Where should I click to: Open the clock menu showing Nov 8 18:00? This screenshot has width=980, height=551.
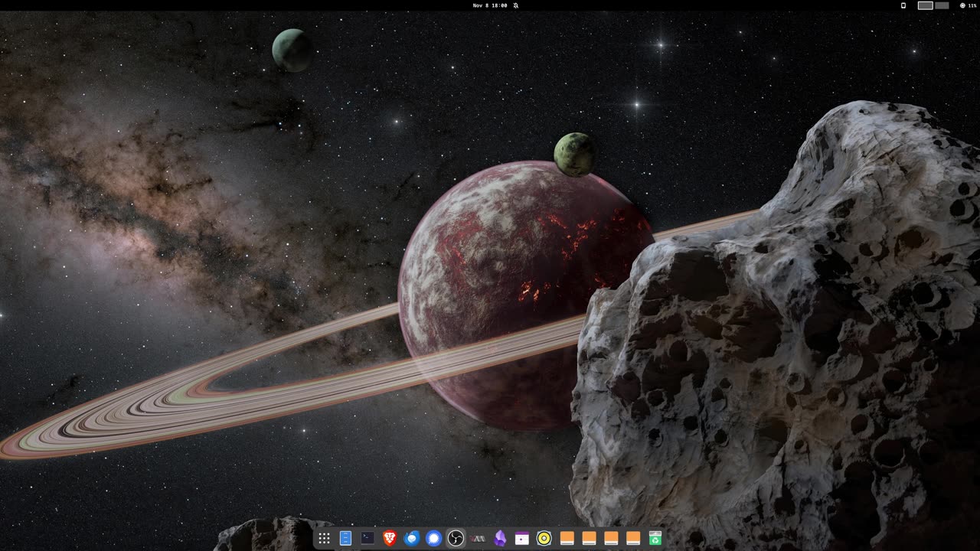pyautogui.click(x=490, y=5)
